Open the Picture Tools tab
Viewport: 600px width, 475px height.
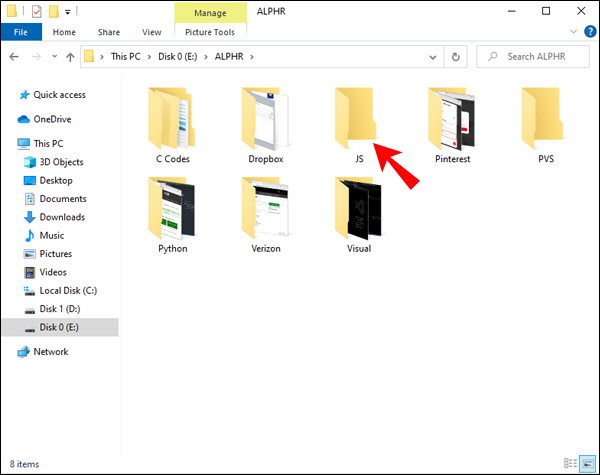click(x=210, y=32)
